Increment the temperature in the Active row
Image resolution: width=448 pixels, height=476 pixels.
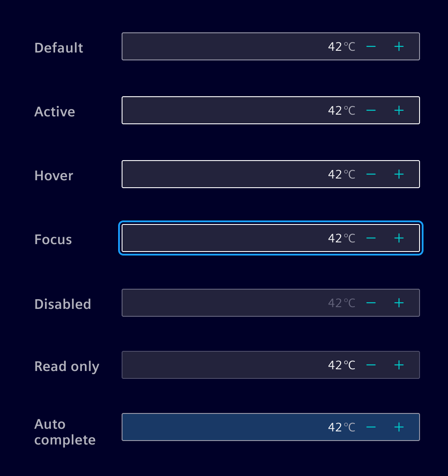399,110
